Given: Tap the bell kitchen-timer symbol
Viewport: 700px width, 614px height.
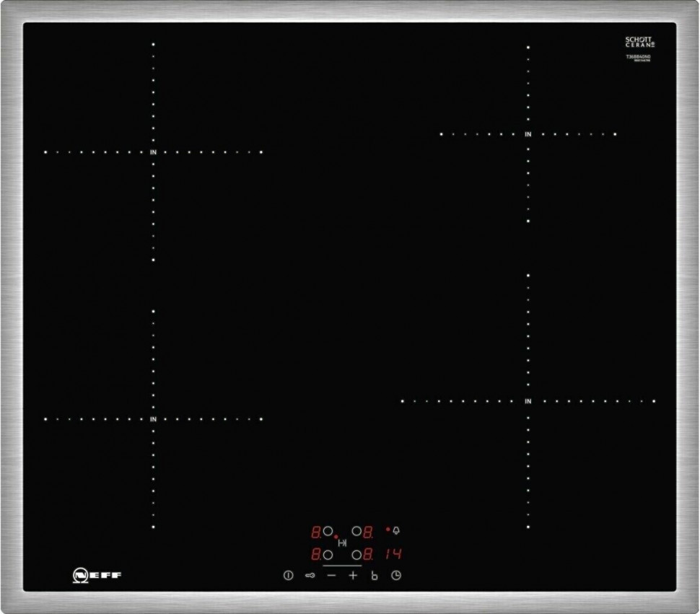Looking at the screenshot, I should click(396, 530).
